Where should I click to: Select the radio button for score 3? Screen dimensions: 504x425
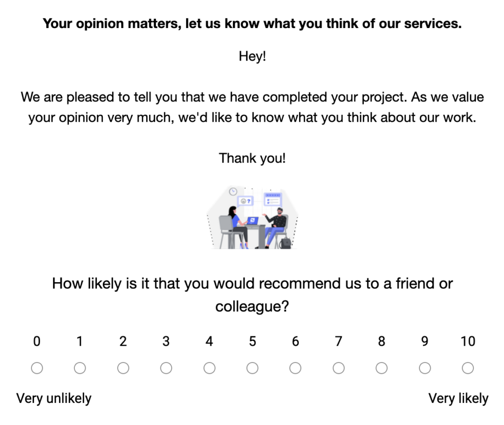(166, 368)
